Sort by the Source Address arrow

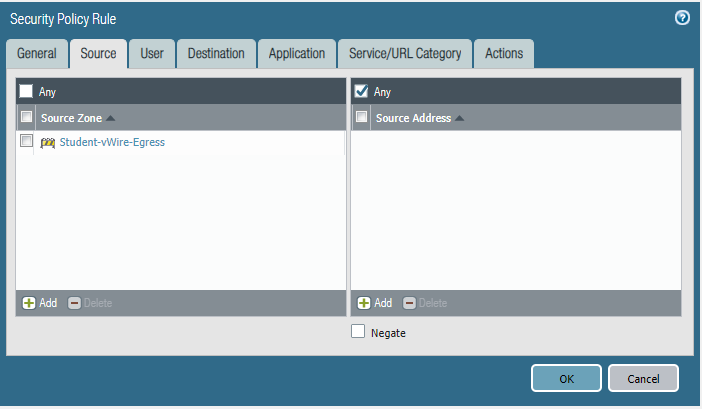459,118
